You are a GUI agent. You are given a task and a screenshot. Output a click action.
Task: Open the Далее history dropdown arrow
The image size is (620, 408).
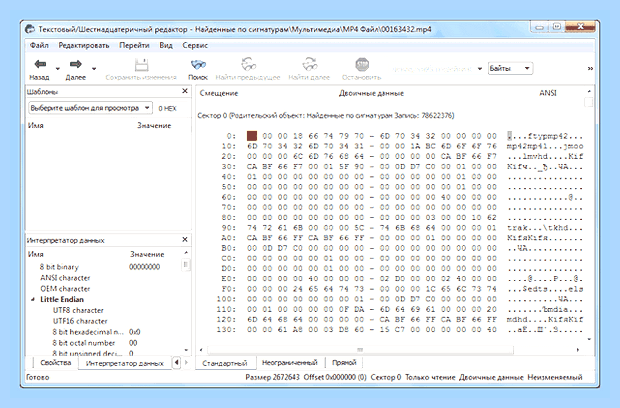94,69
